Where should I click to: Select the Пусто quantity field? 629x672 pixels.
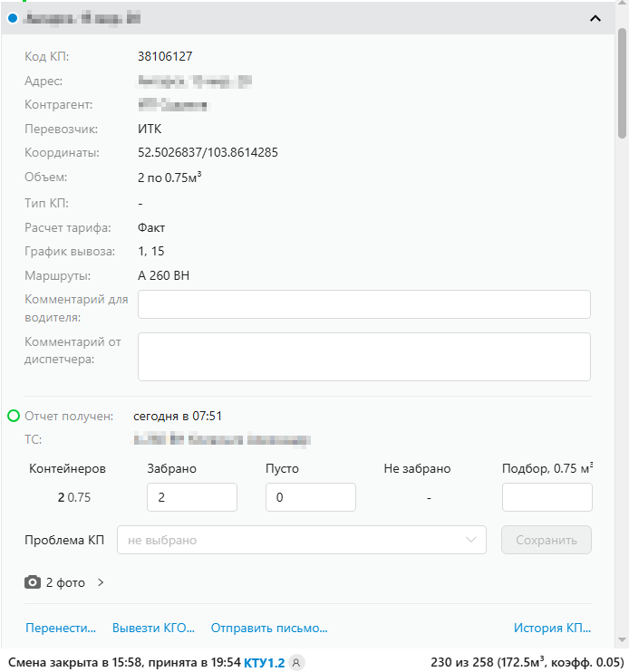tap(310, 497)
